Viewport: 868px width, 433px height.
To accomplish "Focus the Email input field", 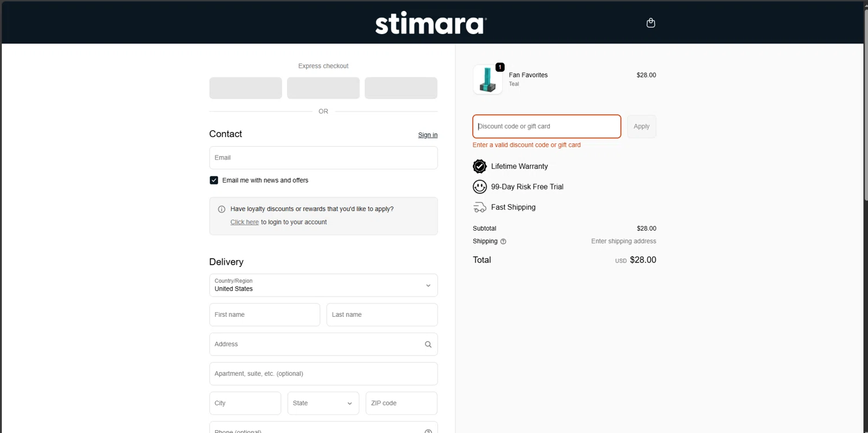I will click(323, 158).
